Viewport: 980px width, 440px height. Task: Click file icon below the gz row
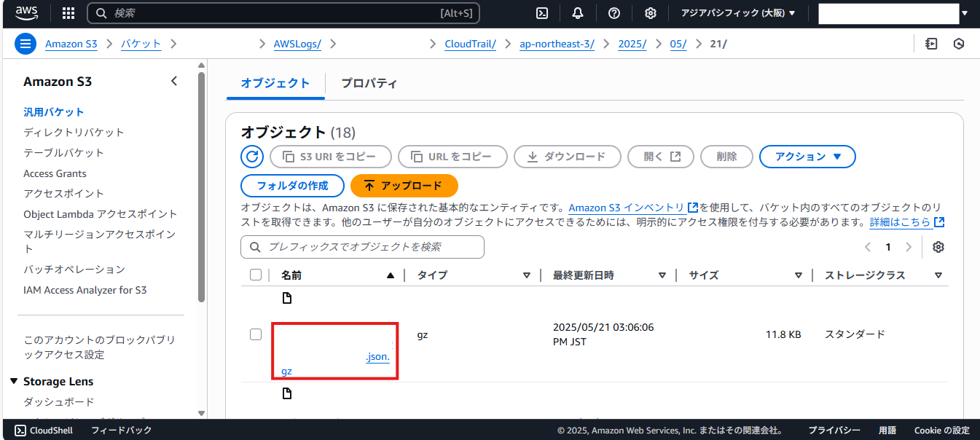[x=287, y=393]
